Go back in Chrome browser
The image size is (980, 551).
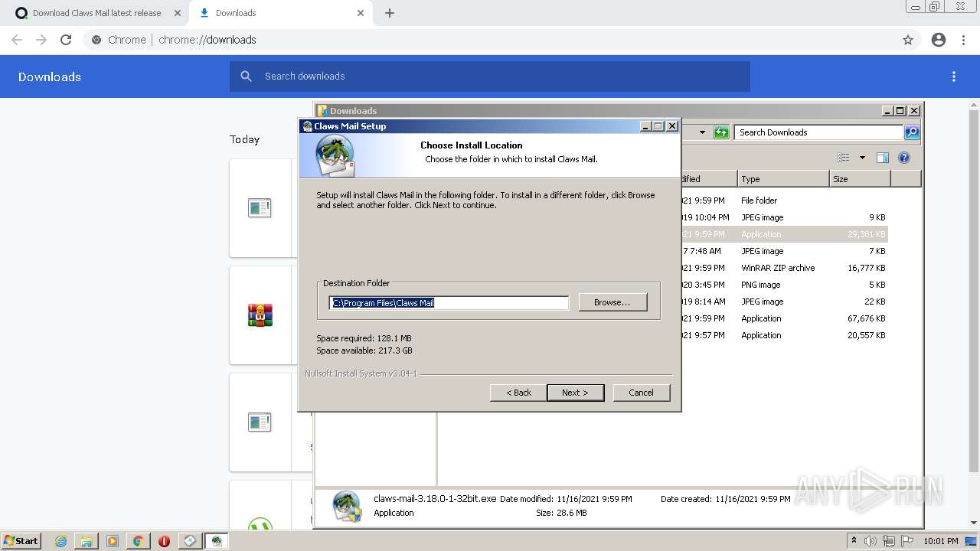(17, 40)
